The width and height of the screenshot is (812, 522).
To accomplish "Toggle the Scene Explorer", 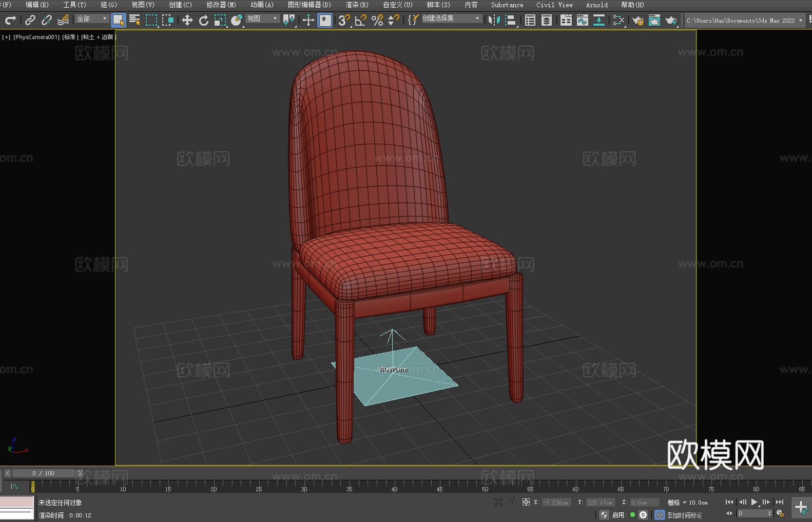I will click(x=530, y=20).
